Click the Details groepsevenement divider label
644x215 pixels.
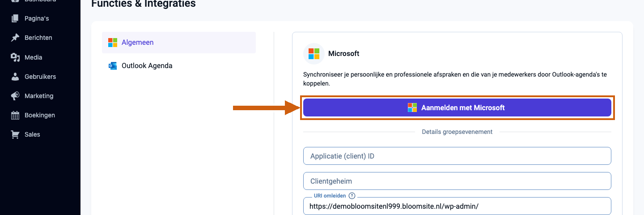coord(457,132)
